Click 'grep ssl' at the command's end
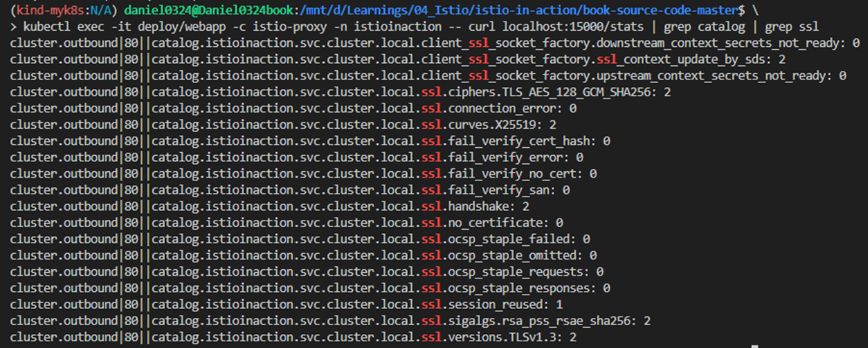Image resolution: width=868 pixels, height=348 pixels. (792, 27)
